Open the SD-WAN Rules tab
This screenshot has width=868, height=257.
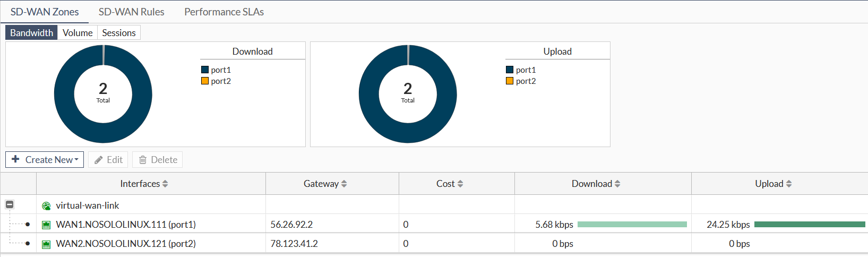click(131, 12)
